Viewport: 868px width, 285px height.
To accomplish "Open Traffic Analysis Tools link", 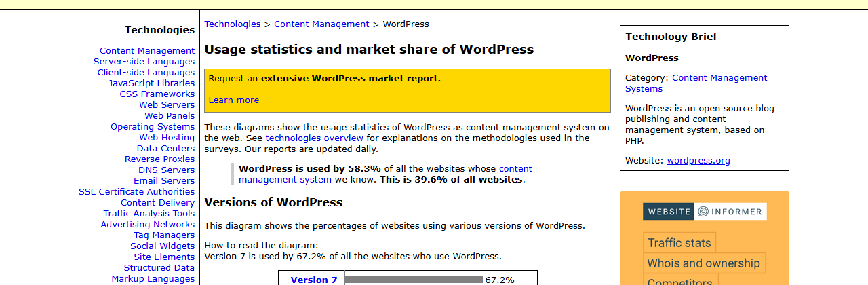I will [149, 213].
